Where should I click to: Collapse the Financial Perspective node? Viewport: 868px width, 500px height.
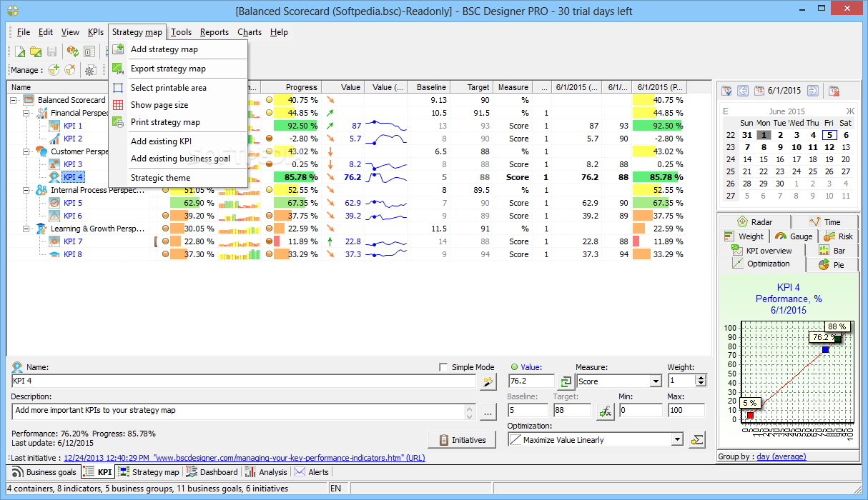26,113
